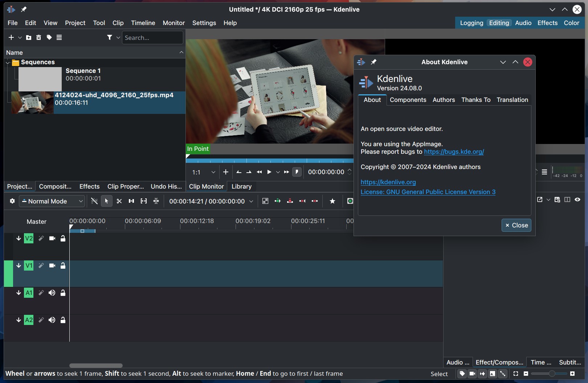Open the tag icon in project bin toolbar
This screenshot has width=588, height=383.
[x=49, y=37]
